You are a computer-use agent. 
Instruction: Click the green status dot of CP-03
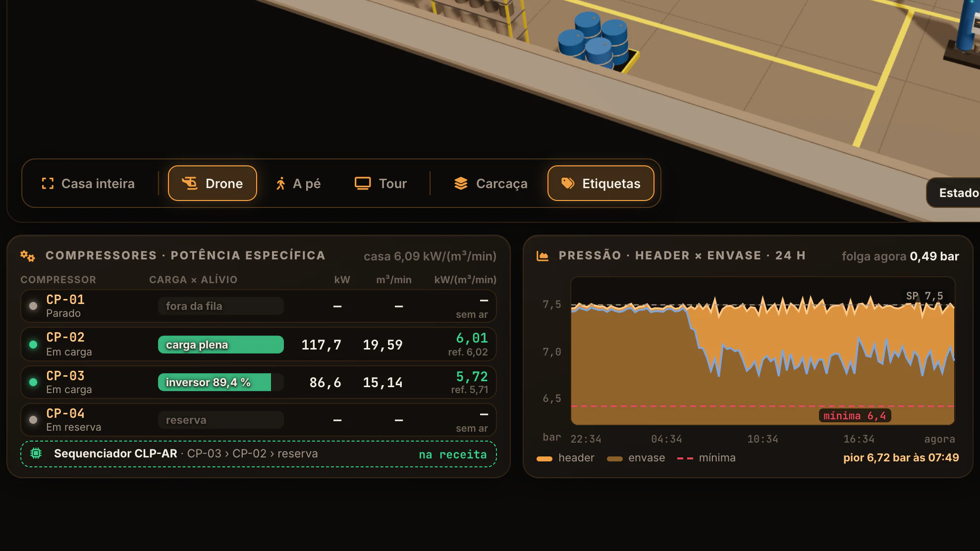[x=33, y=382]
